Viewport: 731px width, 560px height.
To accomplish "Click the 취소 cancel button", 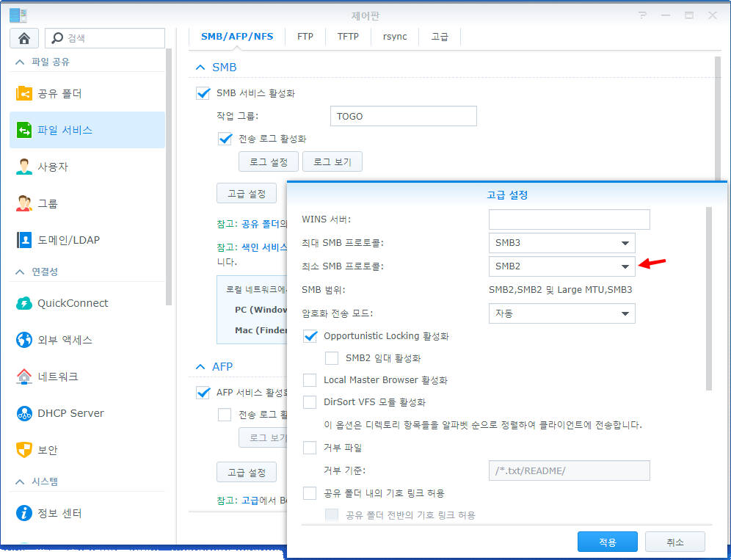I will tap(674, 542).
